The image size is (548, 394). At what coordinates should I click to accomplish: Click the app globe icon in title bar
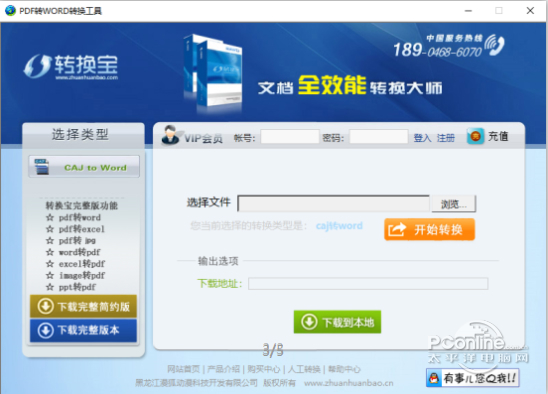tap(10, 10)
